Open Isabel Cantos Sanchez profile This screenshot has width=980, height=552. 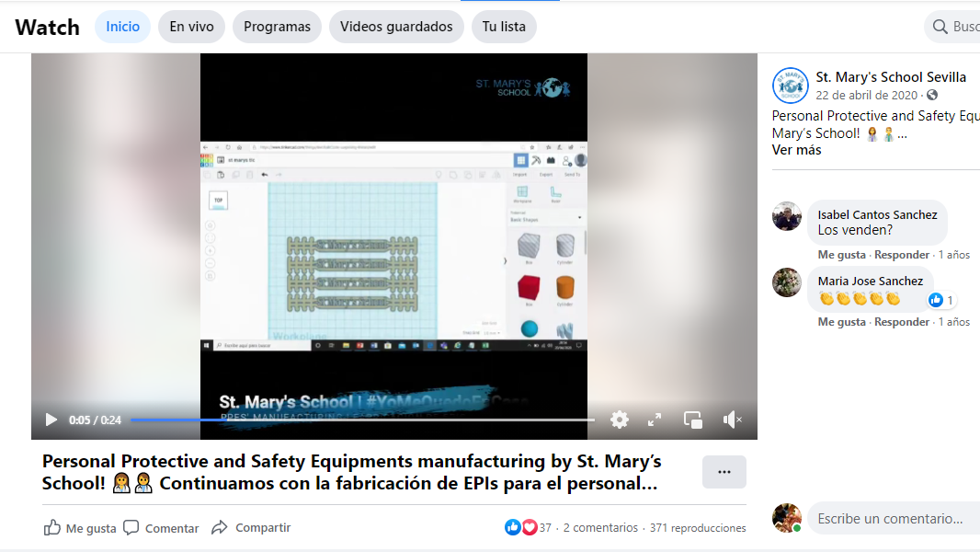877,214
